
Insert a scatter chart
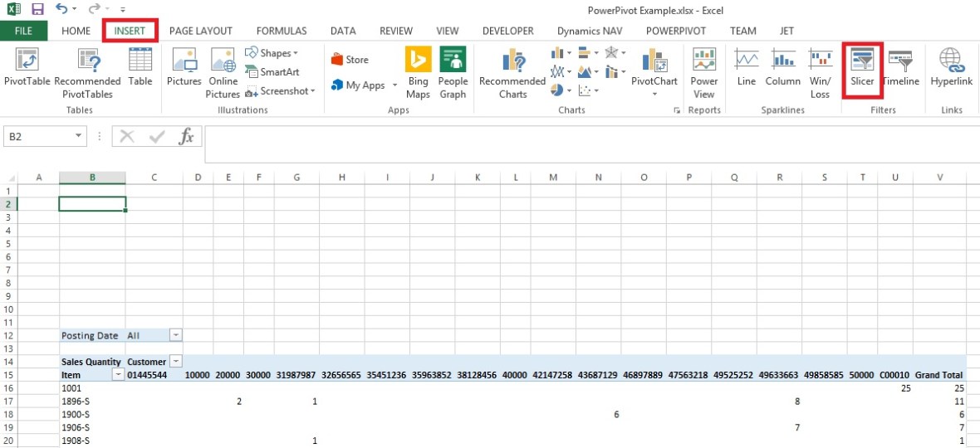tap(588, 91)
